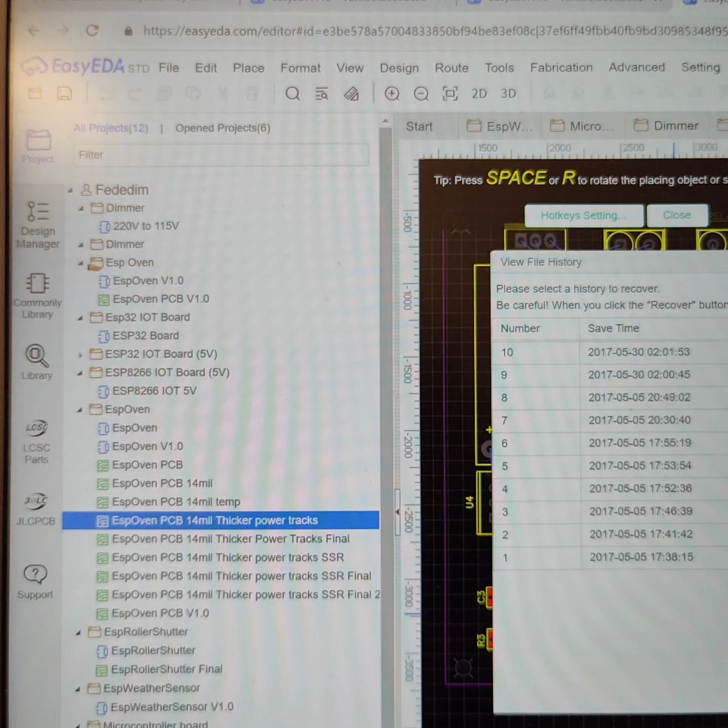Image resolution: width=728 pixels, height=728 pixels.
Task: Open the Edit menu
Action: (206, 68)
